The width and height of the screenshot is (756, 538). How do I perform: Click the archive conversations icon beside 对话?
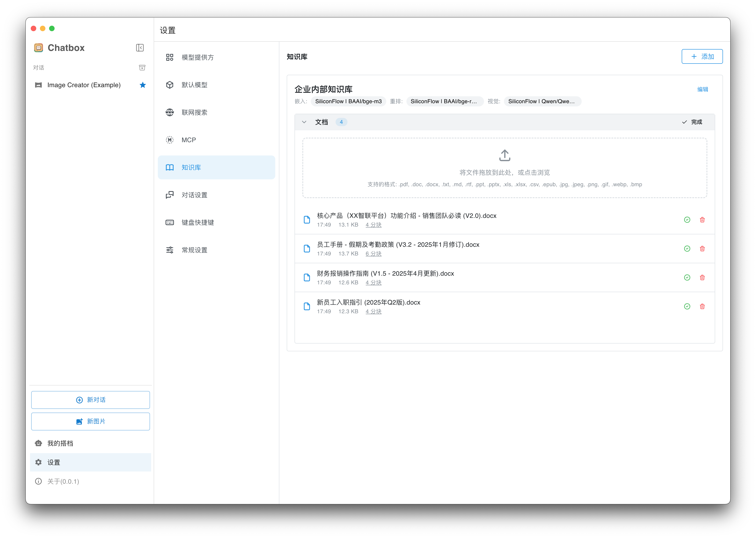point(142,68)
